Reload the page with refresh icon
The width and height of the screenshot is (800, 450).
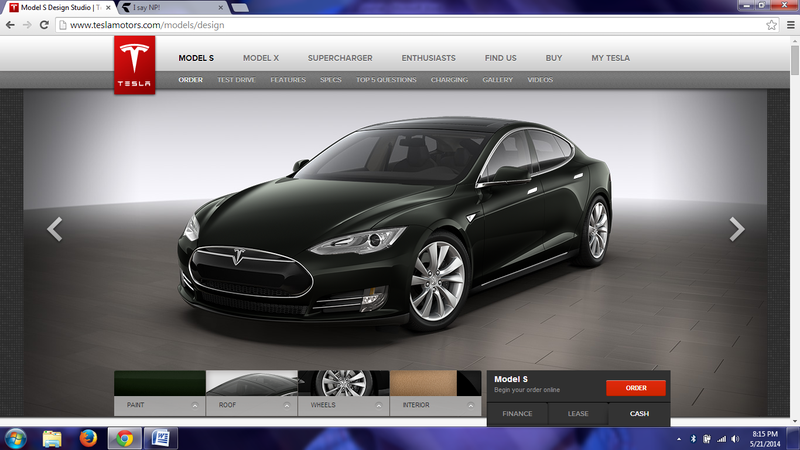[44, 25]
